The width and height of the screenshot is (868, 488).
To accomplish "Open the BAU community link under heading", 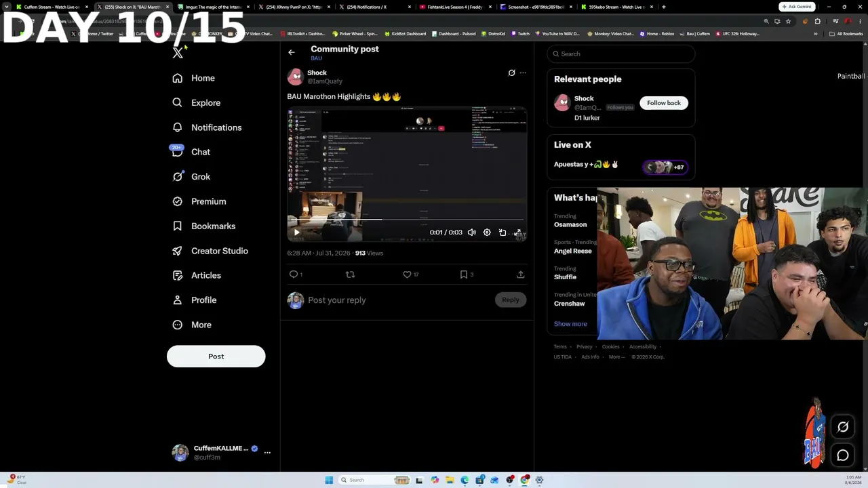I will [316, 58].
